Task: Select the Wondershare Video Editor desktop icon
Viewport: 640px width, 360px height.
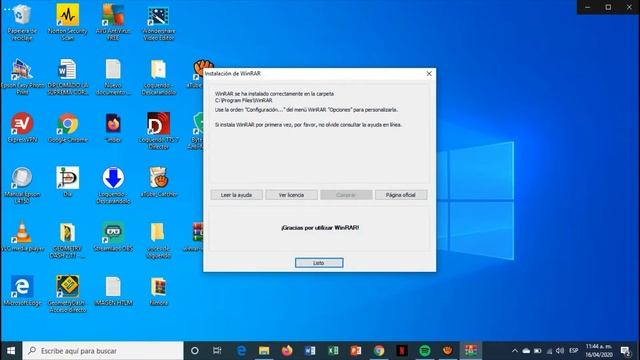Action: click(159, 23)
